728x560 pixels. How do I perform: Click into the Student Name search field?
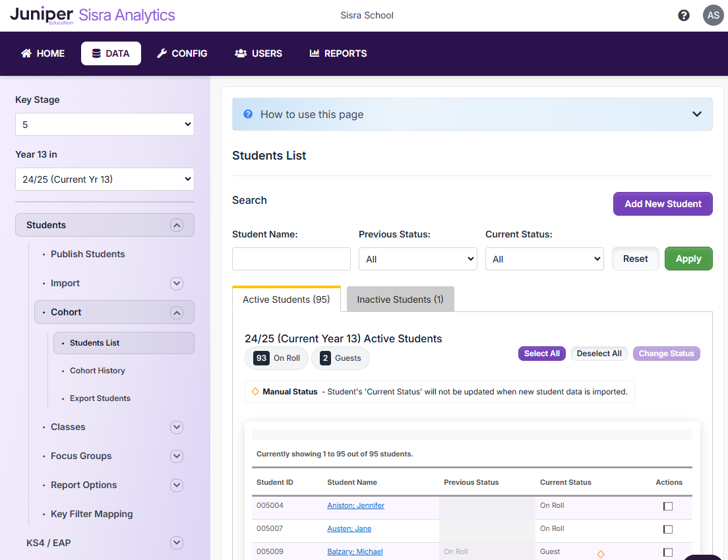click(291, 259)
